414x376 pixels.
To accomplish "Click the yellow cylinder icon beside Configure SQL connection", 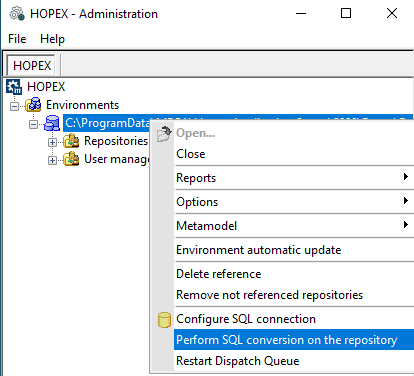I will coord(164,320).
